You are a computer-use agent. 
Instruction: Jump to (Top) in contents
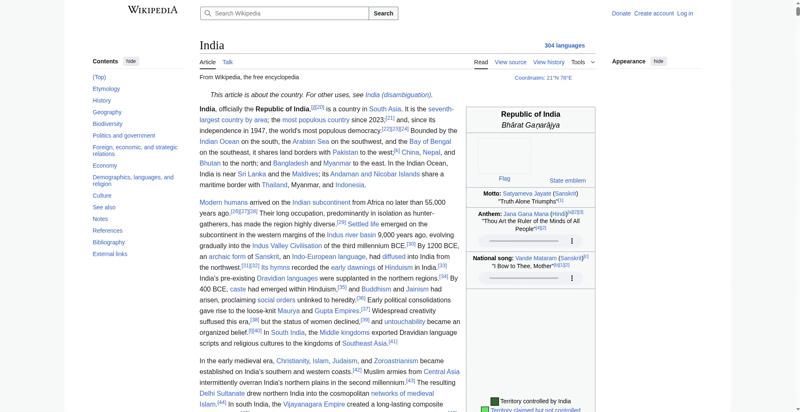tap(99, 78)
